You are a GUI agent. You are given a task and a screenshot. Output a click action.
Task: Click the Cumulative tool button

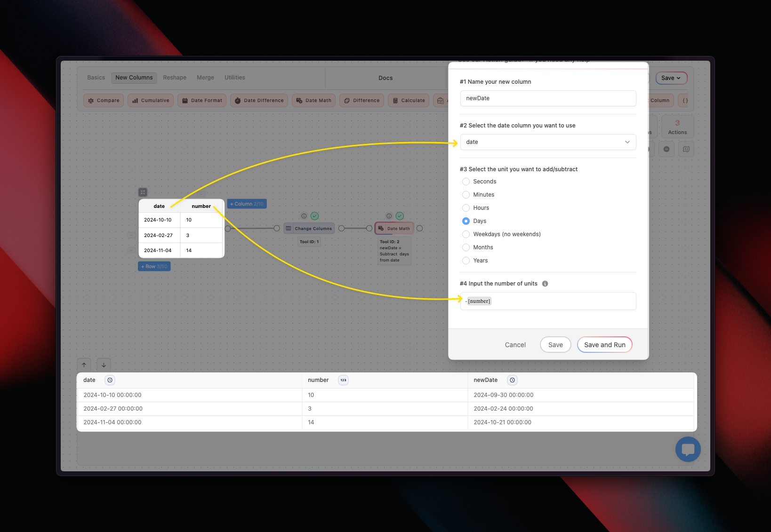(151, 100)
